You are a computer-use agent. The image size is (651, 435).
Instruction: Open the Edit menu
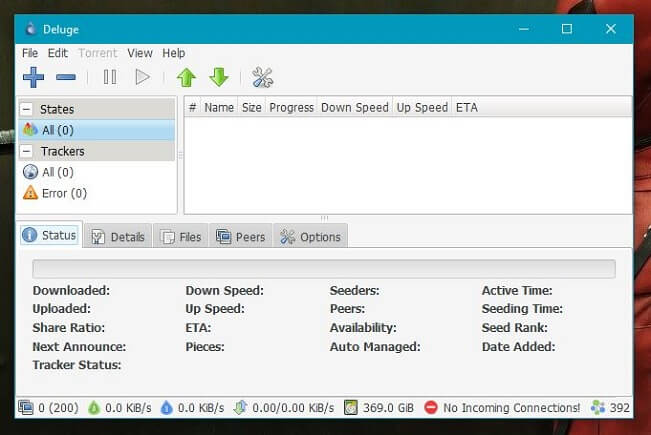[58, 53]
